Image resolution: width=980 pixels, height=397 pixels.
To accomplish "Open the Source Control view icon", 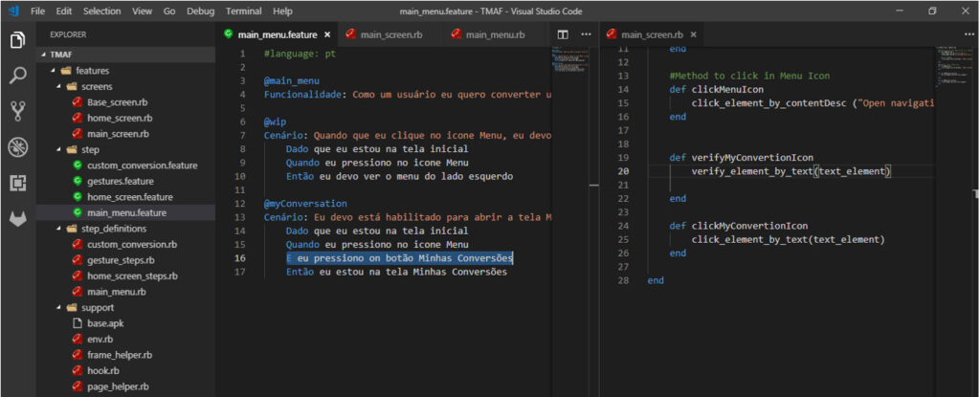I will [17, 112].
